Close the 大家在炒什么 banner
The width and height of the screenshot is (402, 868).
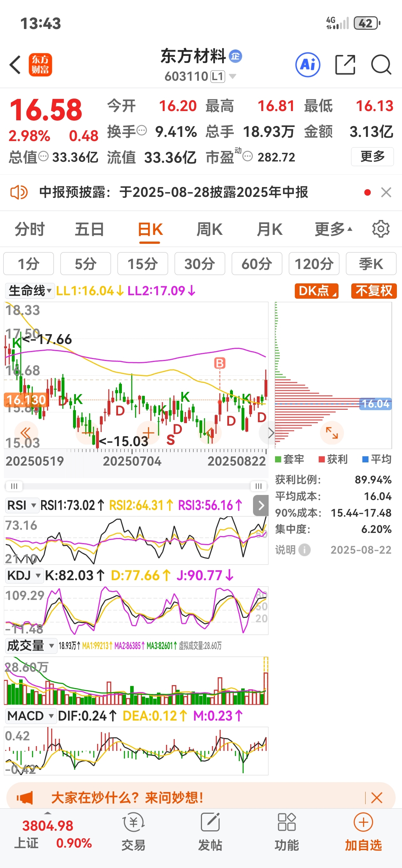[x=376, y=797]
